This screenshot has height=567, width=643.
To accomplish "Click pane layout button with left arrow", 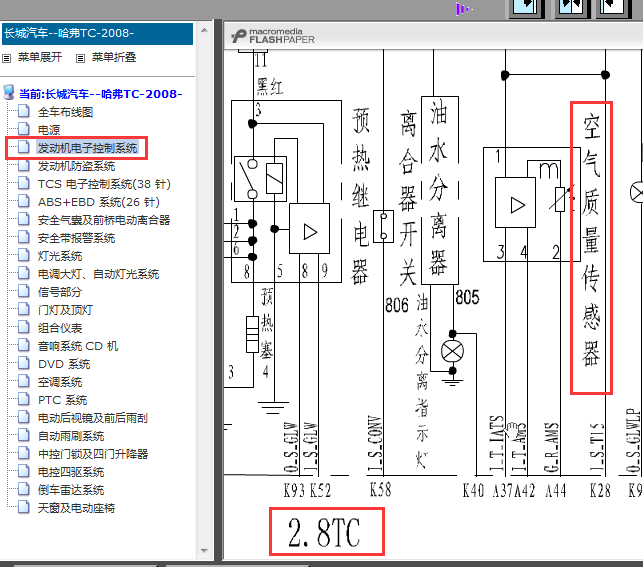I will [x=614, y=7].
